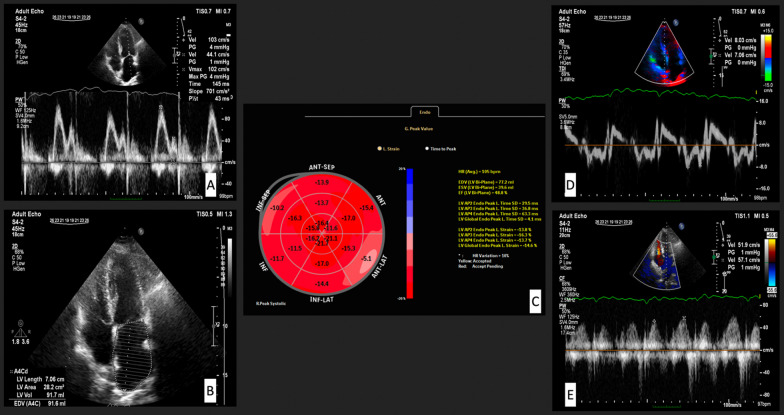Select panel label A marker
784x415 pixels.
pyautogui.click(x=211, y=186)
